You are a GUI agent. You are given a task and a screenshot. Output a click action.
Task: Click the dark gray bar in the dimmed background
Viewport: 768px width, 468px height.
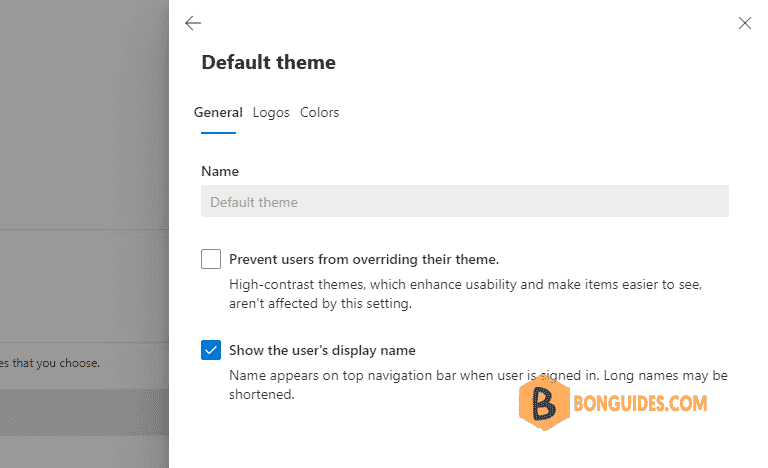coord(84,412)
